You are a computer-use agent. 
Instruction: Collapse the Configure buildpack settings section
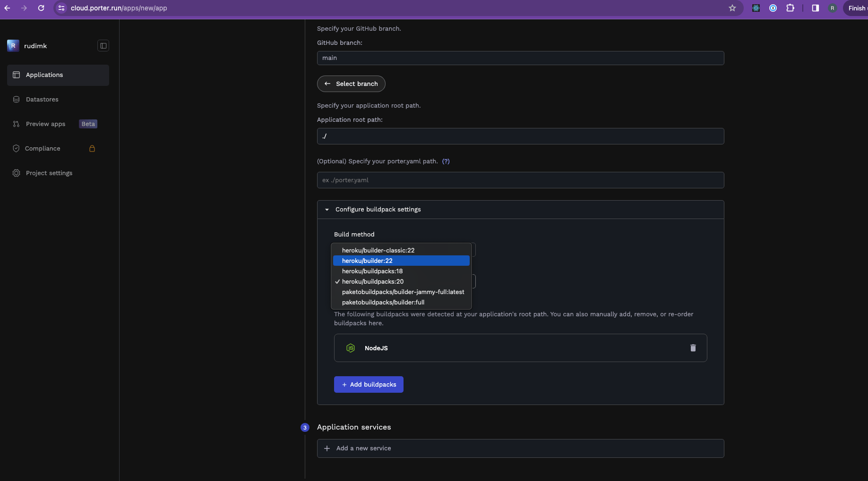[327, 209]
